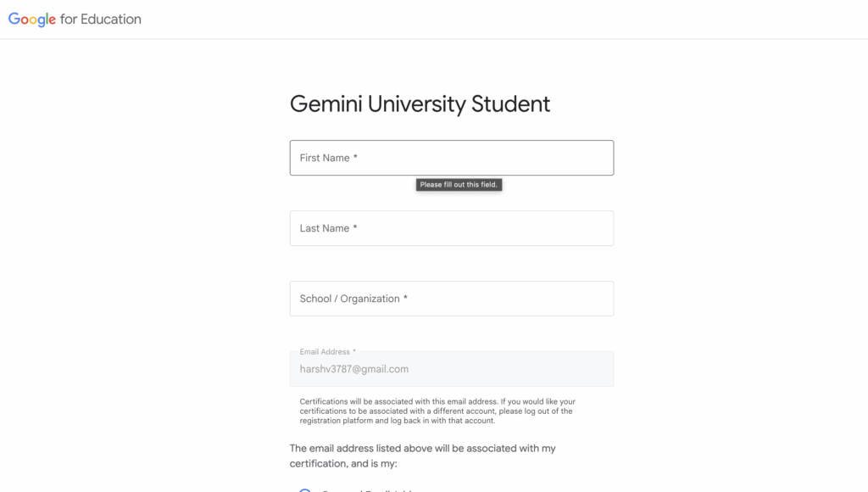Click the Gemini University Student heading
This screenshot has height=492, width=868.
(x=420, y=103)
